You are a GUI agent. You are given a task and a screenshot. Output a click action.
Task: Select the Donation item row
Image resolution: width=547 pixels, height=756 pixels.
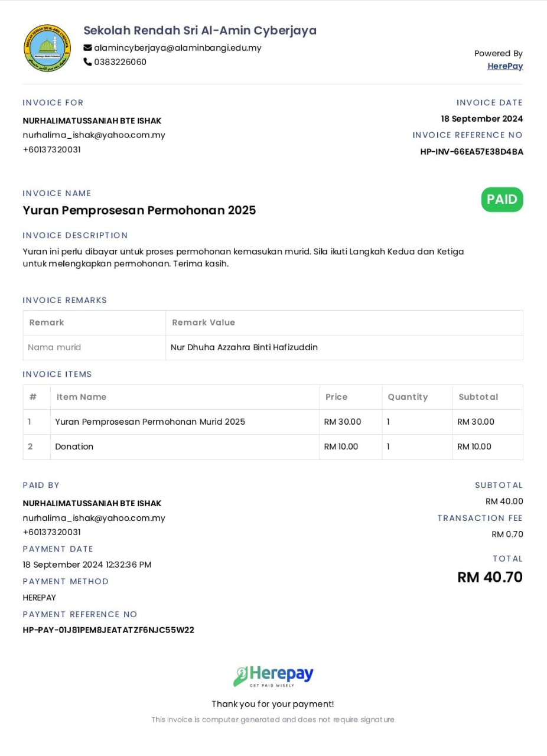click(273, 447)
